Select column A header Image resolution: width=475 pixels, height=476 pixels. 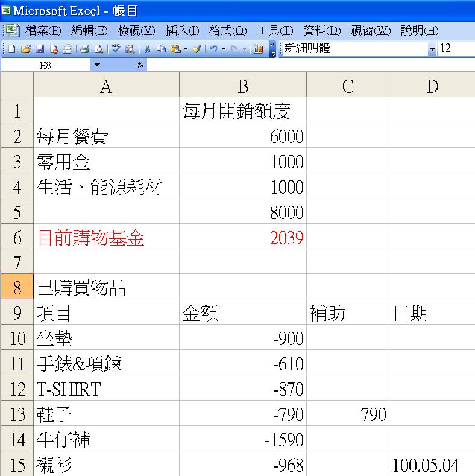click(106, 85)
